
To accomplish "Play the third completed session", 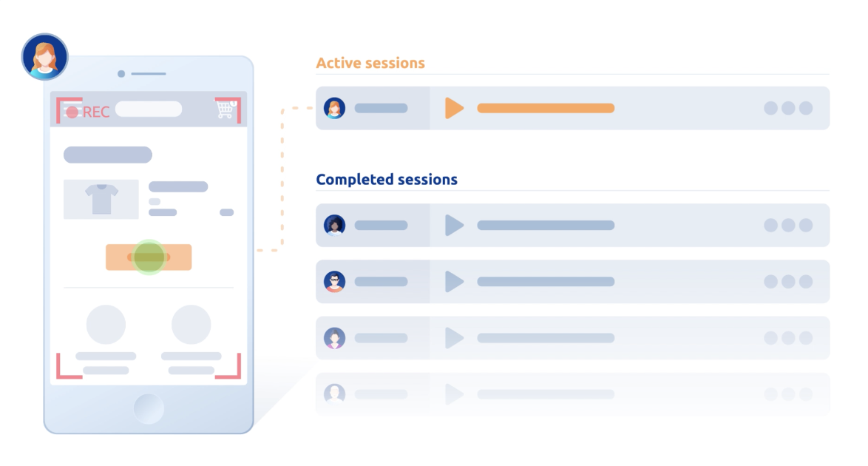I will tap(454, 338).
